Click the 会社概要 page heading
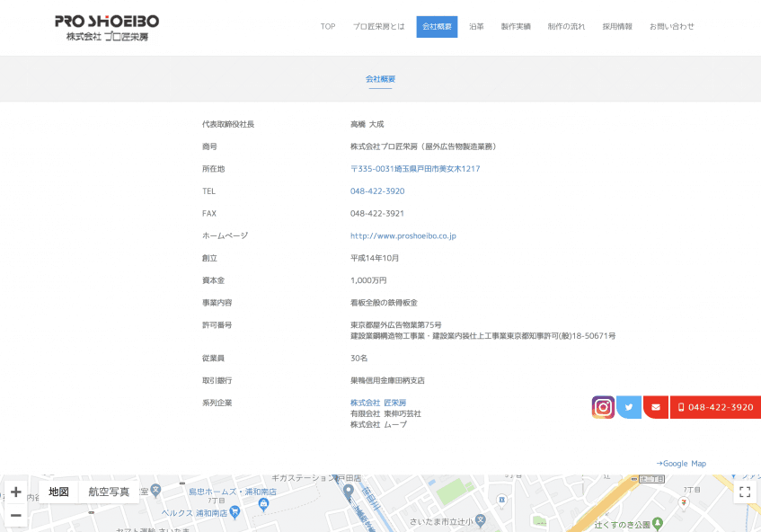 (x=381, y=79)
